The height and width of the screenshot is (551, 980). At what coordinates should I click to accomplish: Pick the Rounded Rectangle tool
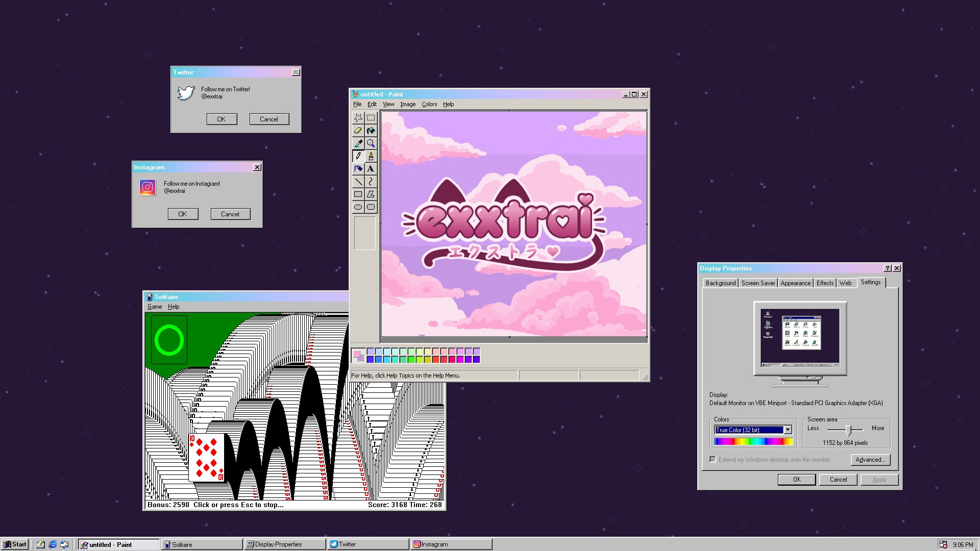(x=371, y=207)
